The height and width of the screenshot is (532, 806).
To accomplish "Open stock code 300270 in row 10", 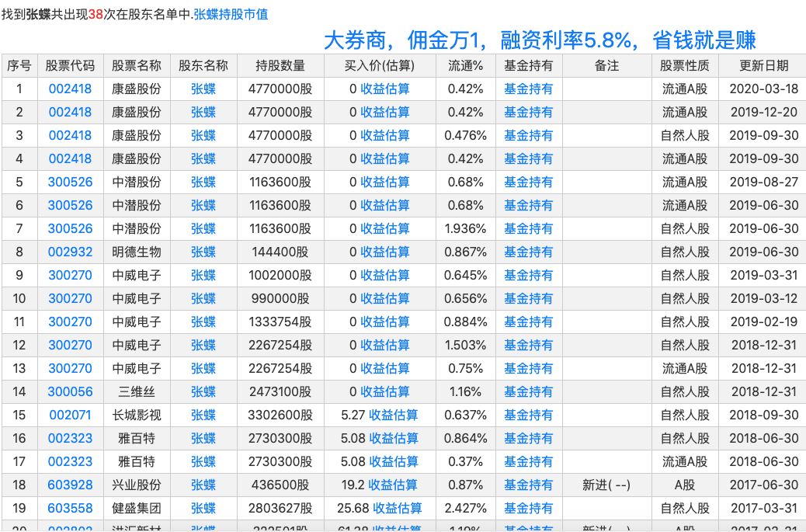I will 70,299.
